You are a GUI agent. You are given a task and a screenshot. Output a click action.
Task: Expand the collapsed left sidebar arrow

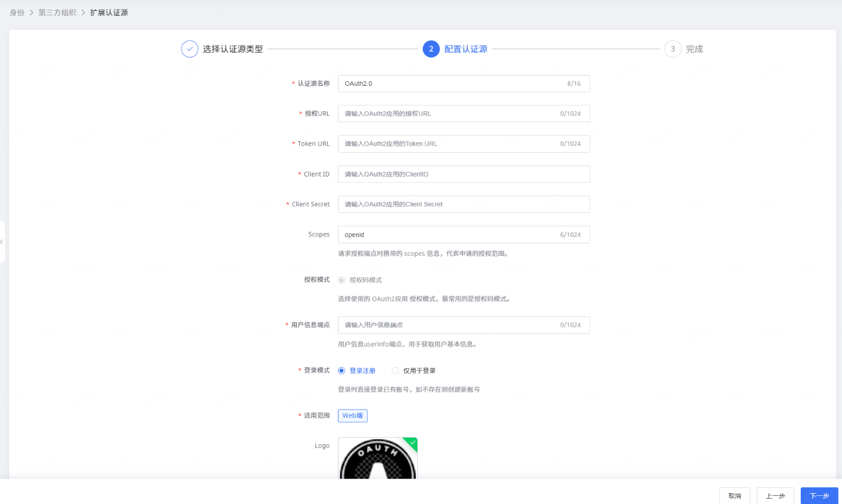tap(2, 242)
